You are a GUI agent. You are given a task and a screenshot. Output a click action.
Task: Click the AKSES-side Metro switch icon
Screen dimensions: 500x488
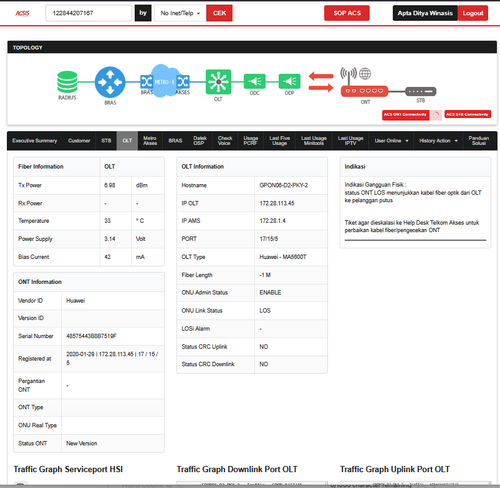(x=183, y=81)
